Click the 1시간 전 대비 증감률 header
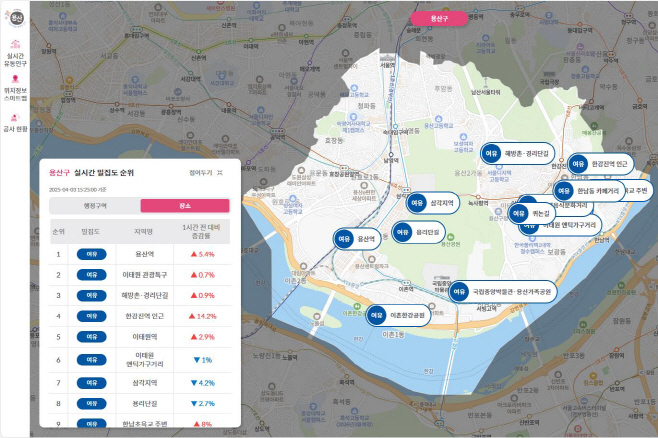Screen dimensions: 658x438 click(201, 232)
